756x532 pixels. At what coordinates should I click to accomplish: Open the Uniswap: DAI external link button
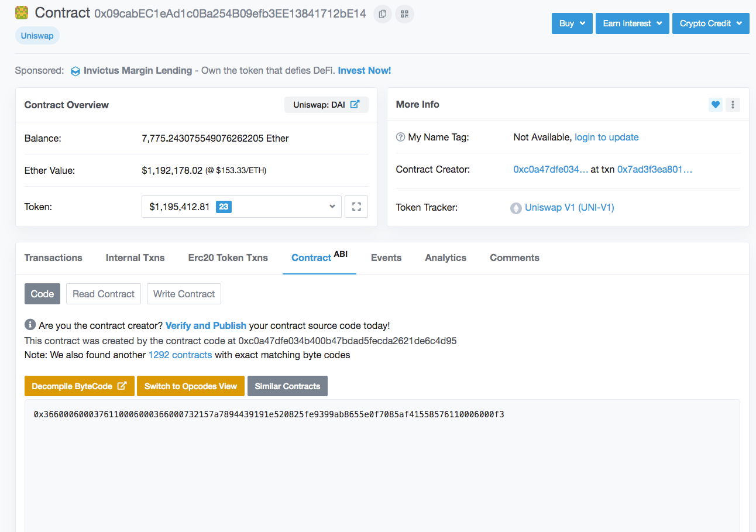[x=327, y=105]
